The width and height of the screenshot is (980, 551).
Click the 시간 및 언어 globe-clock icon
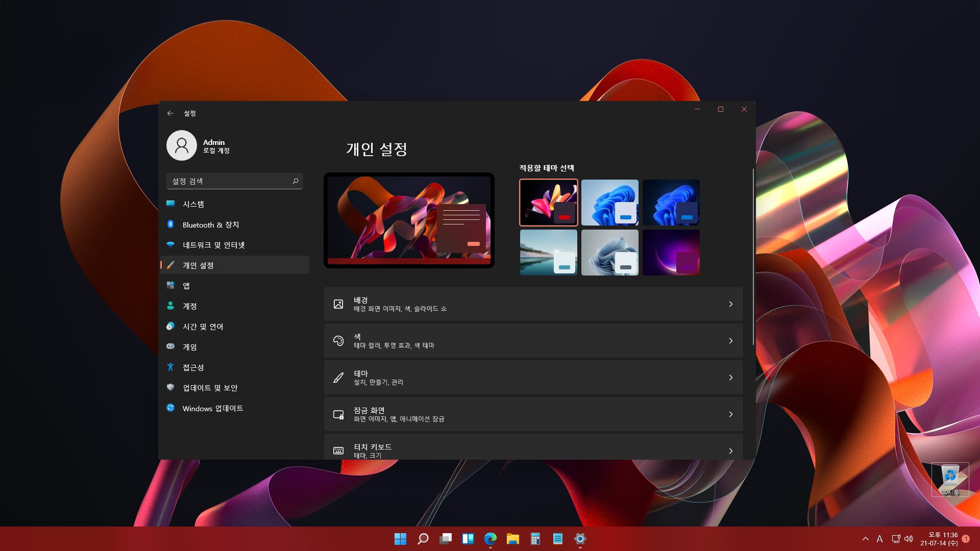[170, 326]
